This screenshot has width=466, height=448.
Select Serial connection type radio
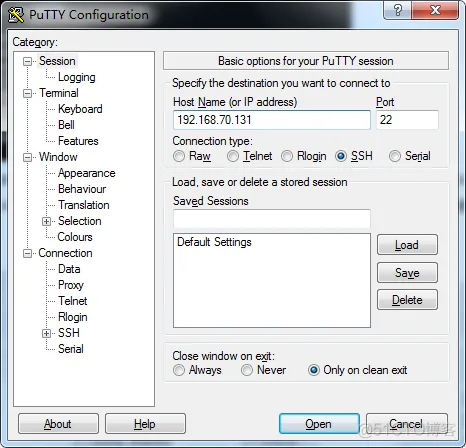tap(395, 156)
